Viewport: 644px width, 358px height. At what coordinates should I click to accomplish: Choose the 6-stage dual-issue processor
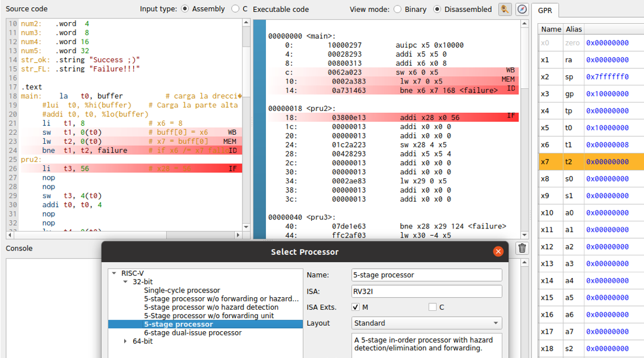(x=192, y=332)
